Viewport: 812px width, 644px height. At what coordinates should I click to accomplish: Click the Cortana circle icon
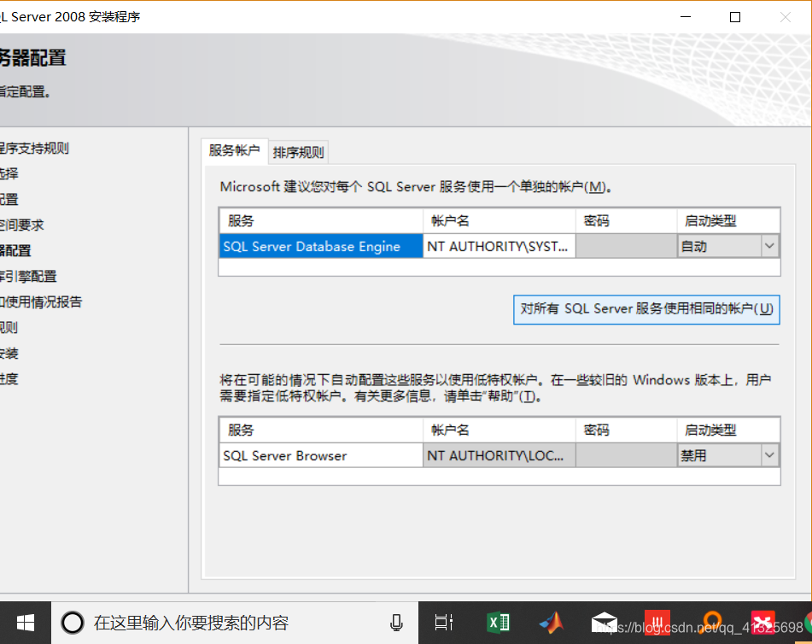[x=73, y=623]
